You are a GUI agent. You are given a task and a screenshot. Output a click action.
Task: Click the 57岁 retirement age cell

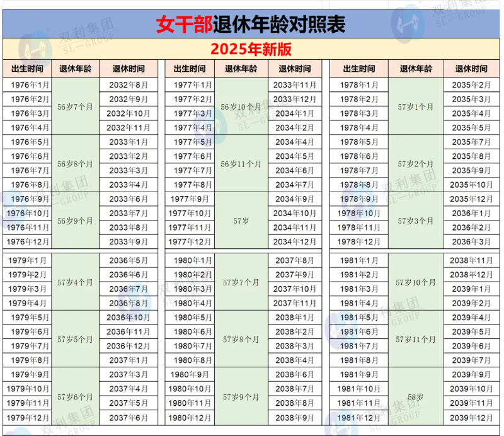[240, 222]
